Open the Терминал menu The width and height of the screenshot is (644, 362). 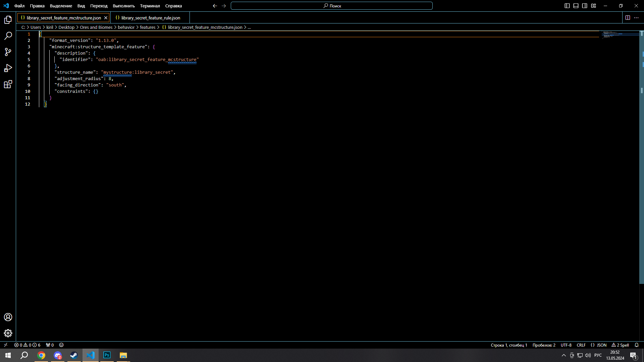tap(150, 6)
